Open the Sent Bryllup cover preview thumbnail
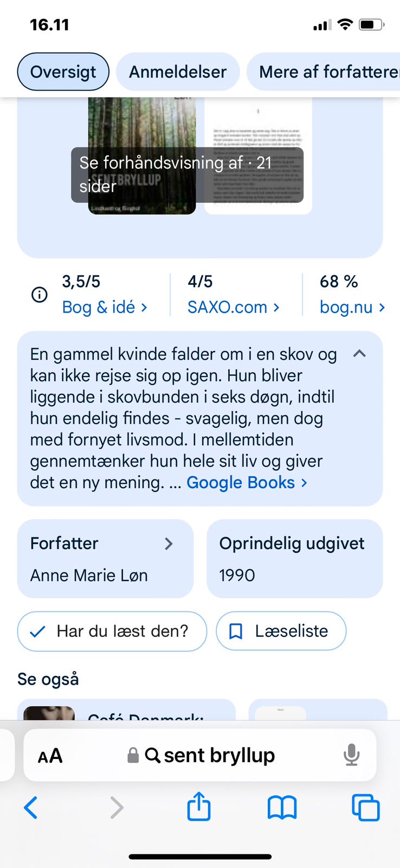 tap(141, 157)
